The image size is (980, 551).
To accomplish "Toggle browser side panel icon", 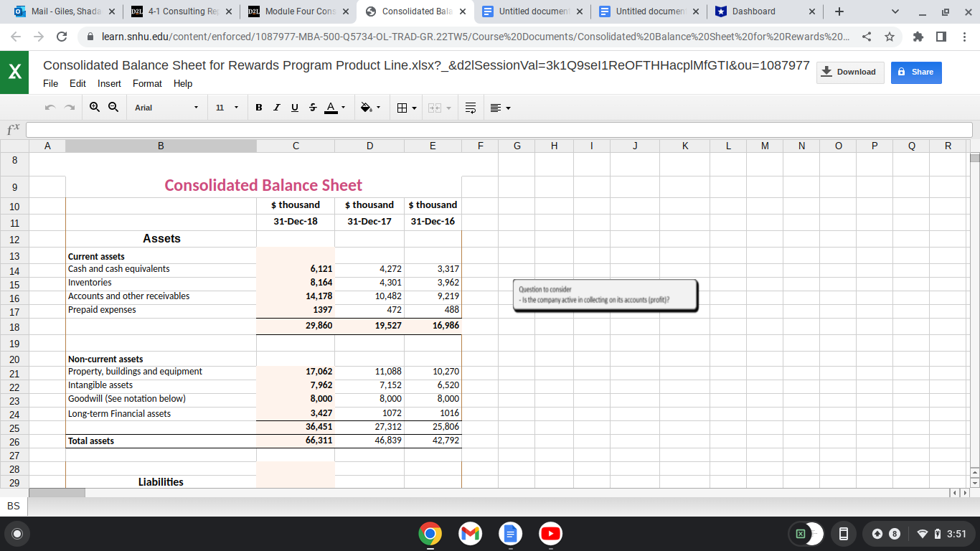I will click(941, 37).
